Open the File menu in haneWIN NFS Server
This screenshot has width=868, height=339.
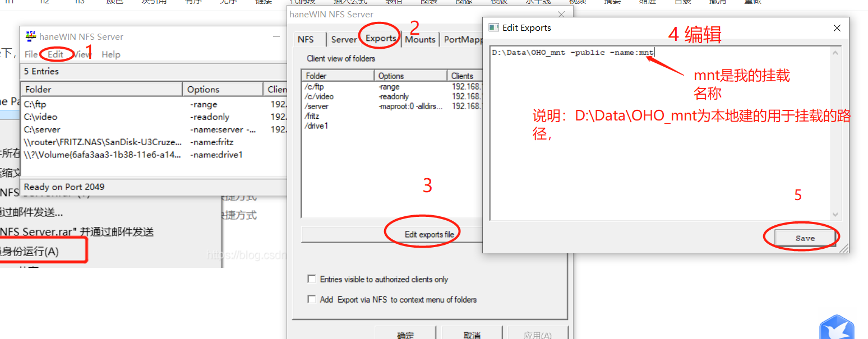click(x=31, y=54)
